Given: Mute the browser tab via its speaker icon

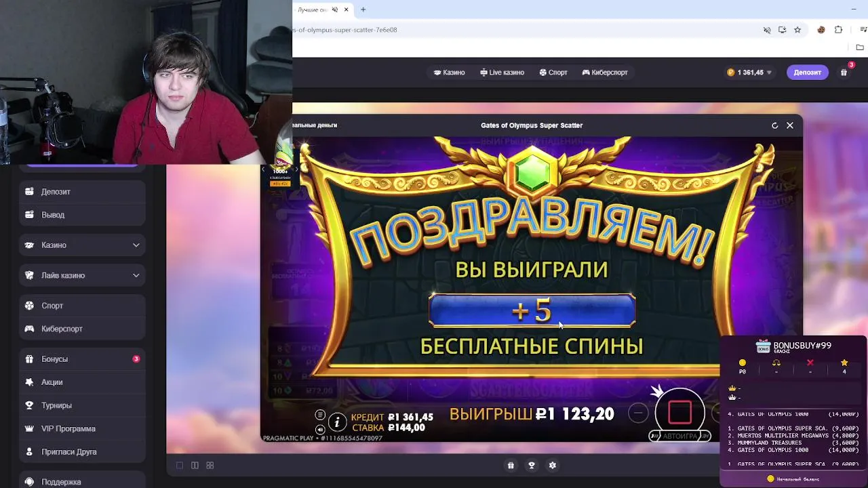Looking at the screenshot, I should click(x=335, y=9).
